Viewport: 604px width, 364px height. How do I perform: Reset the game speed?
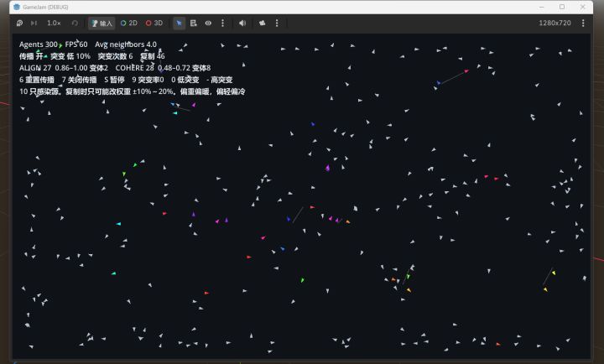pyautogui.click(x=75, y=23)
